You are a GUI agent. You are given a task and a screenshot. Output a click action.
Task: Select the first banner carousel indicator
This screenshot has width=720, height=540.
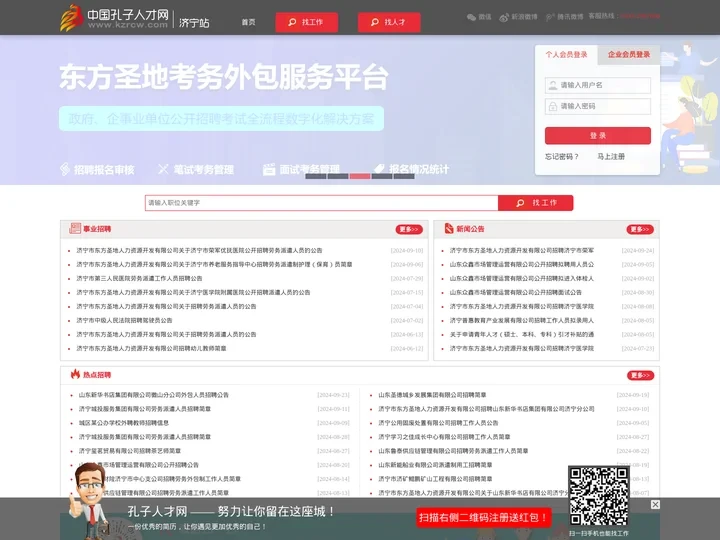coord(315,176)
